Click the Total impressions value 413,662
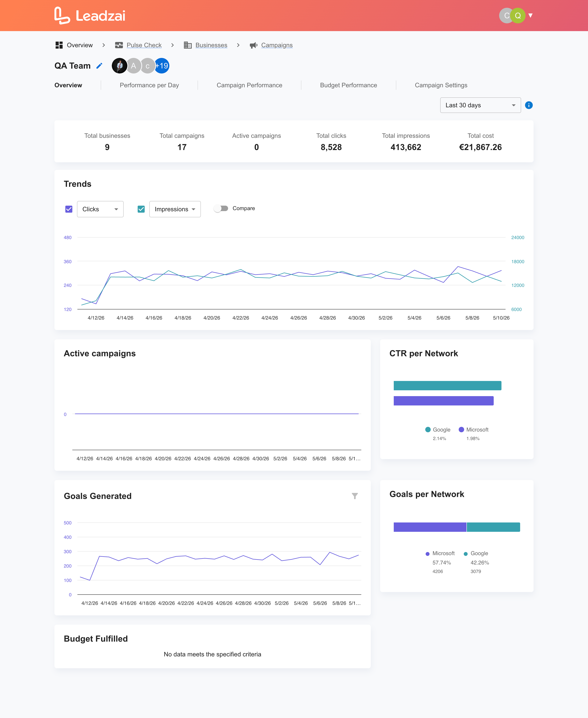 point(406,147)
